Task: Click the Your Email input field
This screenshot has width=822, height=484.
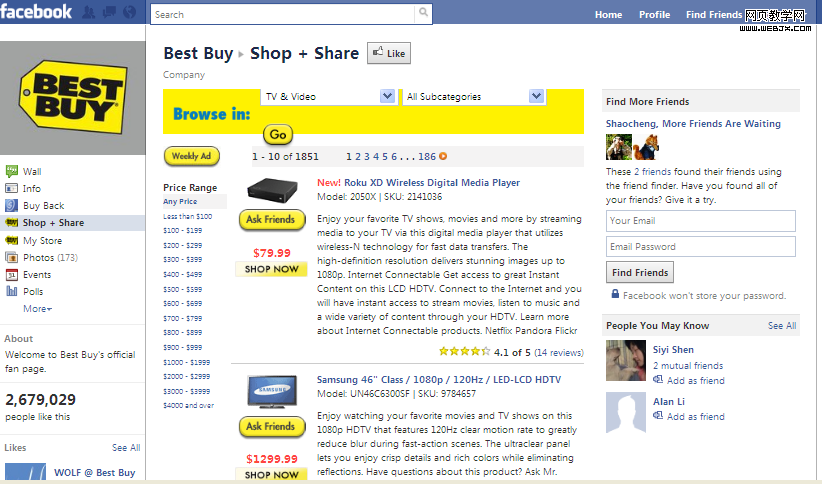Action: pos(700,221)
